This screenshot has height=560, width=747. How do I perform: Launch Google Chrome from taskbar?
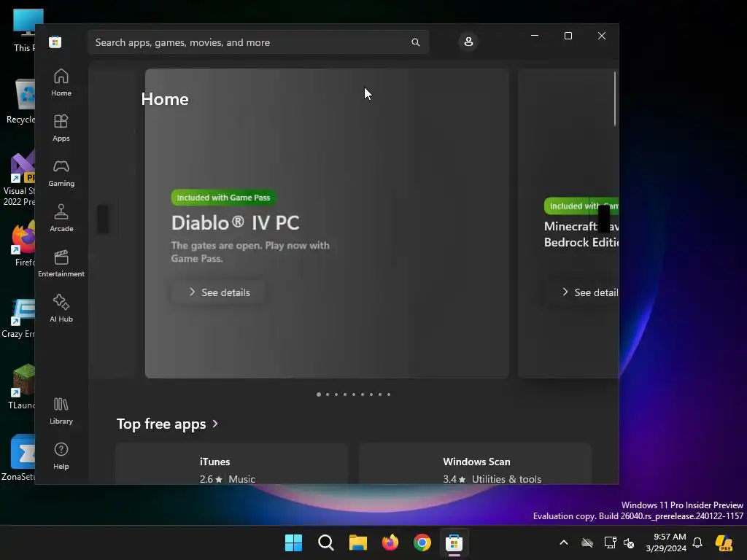tap(422, 542)
